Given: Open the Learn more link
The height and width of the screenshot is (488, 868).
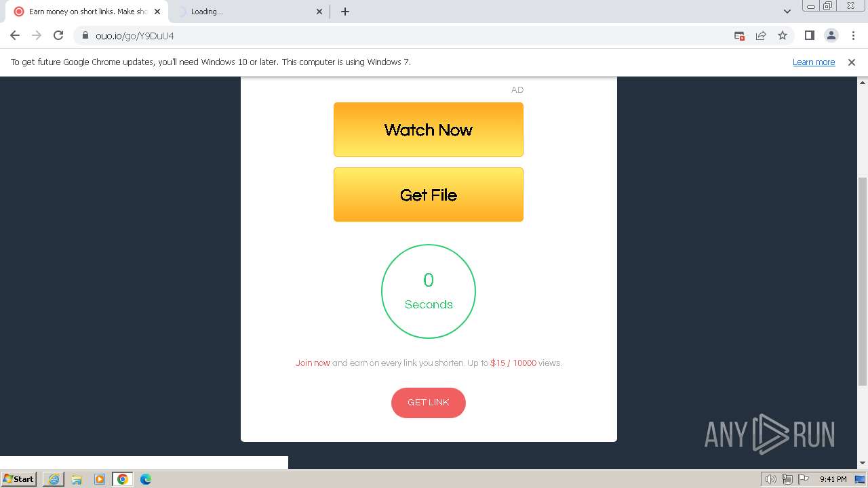Looking at the screenshot, I should 814,62.
